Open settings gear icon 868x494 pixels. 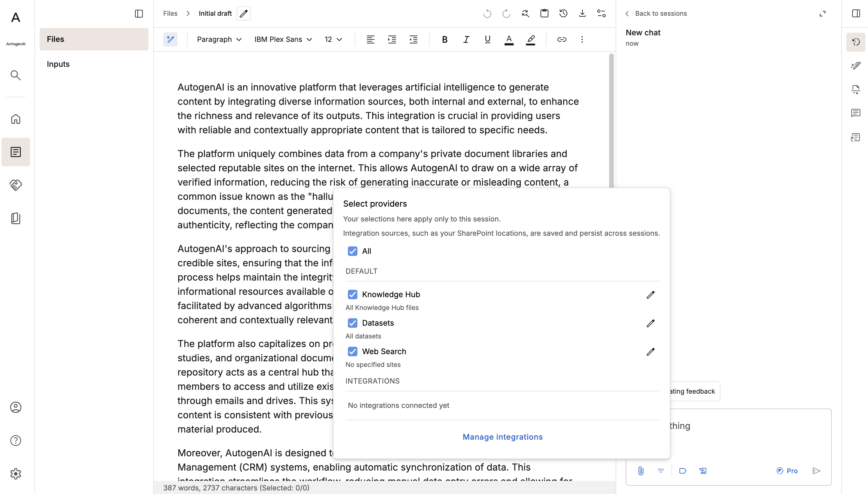16,474
